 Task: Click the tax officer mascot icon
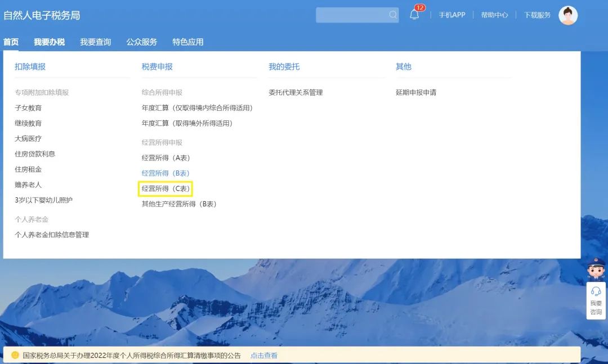596,269
